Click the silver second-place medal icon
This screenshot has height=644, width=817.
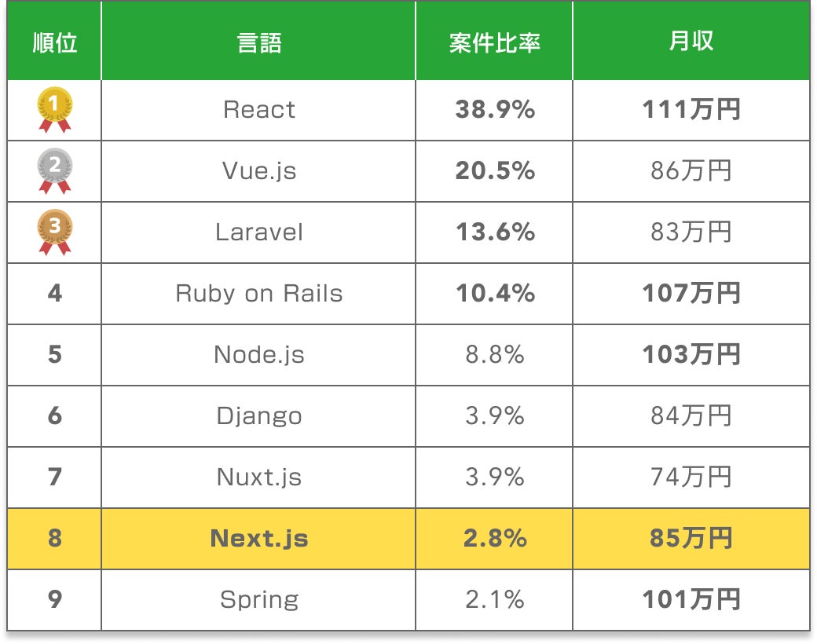(55, 170)
